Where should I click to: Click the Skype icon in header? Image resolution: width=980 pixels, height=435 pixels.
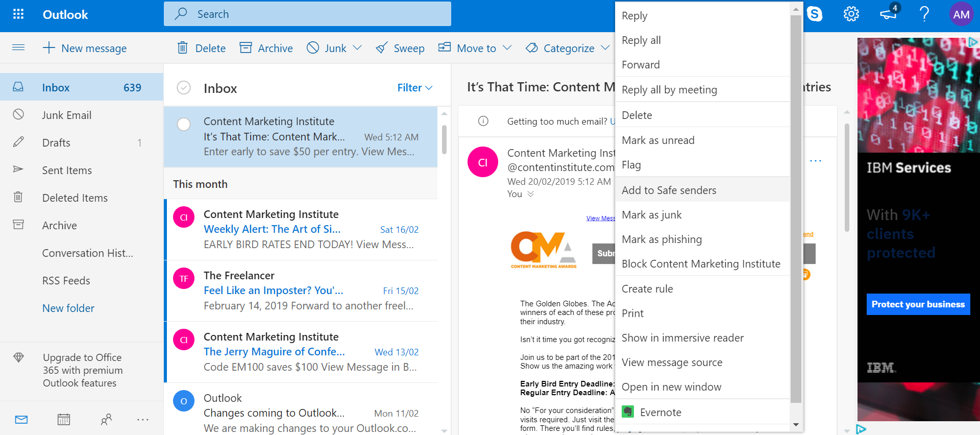pyautogui.click(x=815, y=14)
